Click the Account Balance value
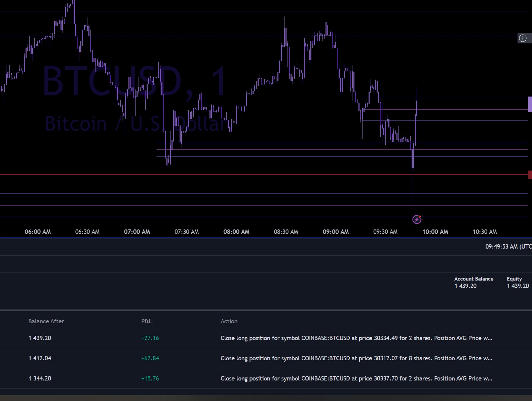Image resolution: width=532 pixels, height=401 pixels. (x=465, y=286)
